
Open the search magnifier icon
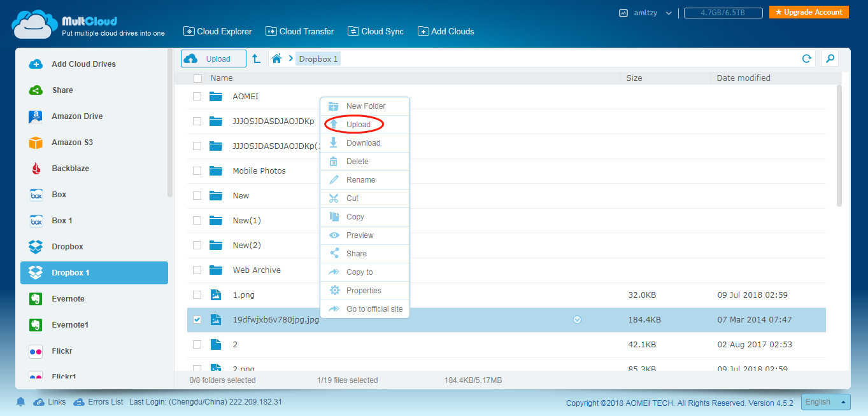coord(829,59)
